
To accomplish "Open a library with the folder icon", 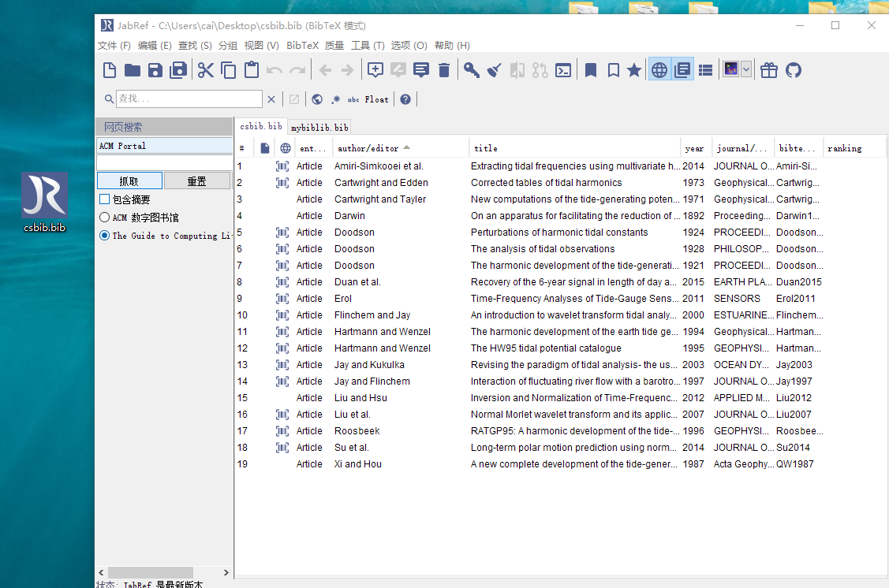I will (x=132, y=70).
